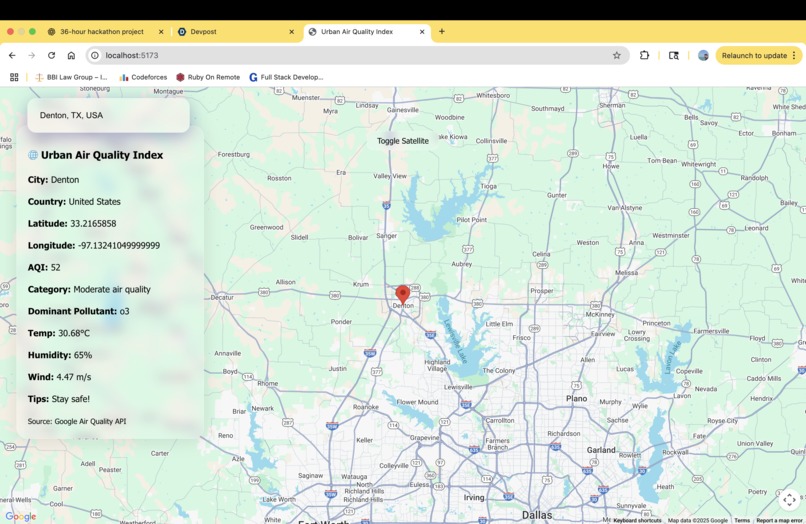
Task: Click the Map data ©2025 Google text
Action: pos(698,520)
